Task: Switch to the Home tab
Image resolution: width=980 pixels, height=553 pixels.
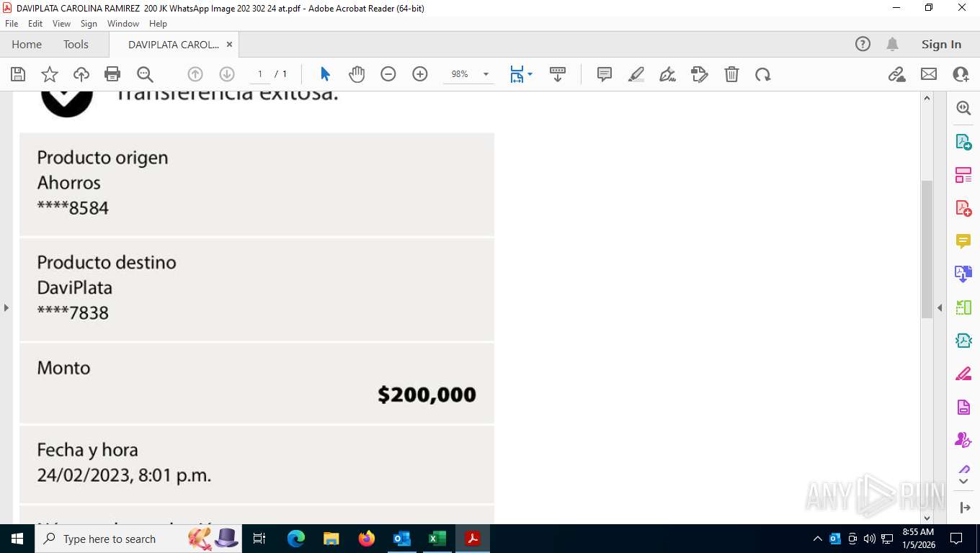Action: coord(27,45)
